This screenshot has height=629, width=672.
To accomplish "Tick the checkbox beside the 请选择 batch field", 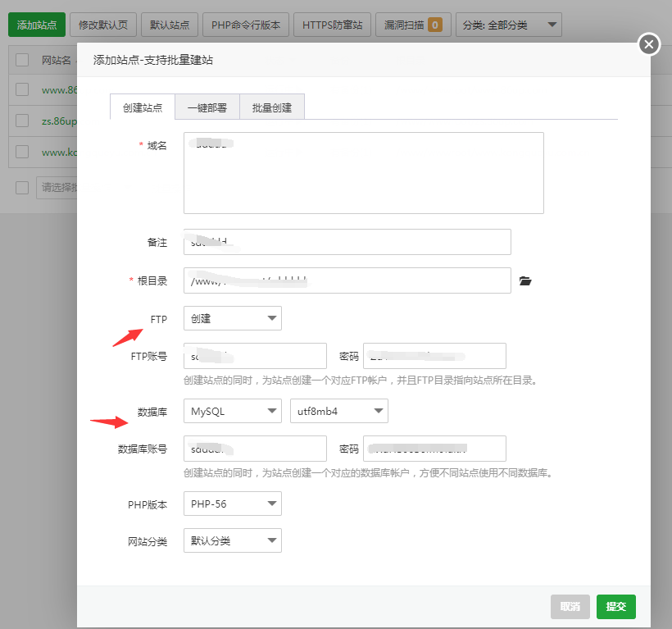I will [x=22, y=187].
